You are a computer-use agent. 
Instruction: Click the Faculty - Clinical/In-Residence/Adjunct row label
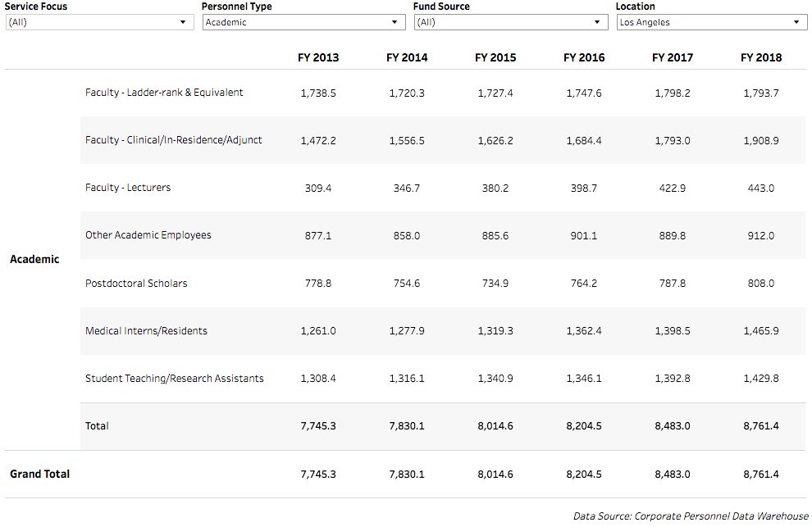[174, 140]
